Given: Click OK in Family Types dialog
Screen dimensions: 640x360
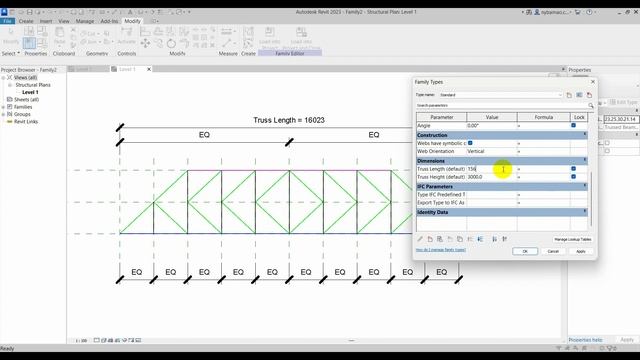Looking at the screenshot, I should [x=525, y=251].
